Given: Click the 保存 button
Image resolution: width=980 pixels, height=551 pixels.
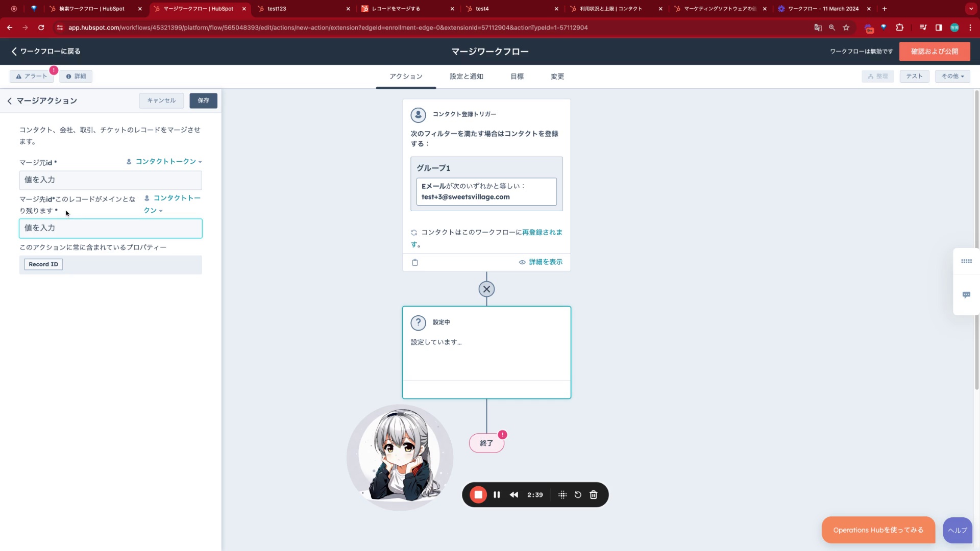Looking at the screenshot, I should (x=203, y=101).
